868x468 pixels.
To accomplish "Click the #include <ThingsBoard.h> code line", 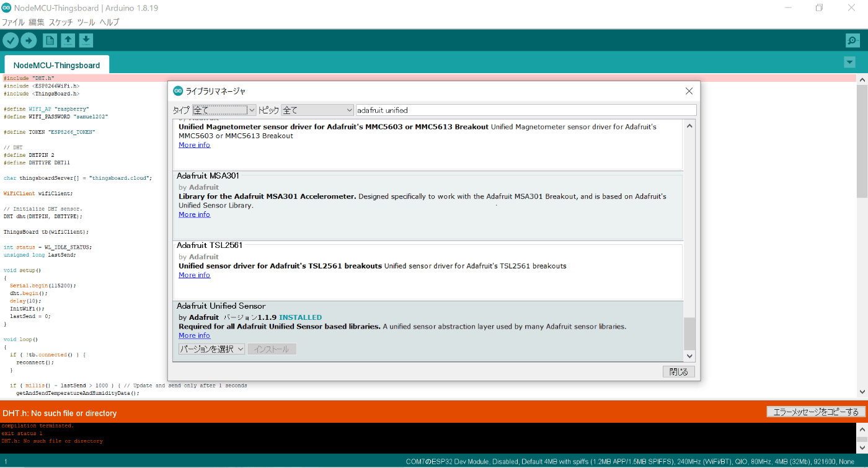I will click(42, 94).
